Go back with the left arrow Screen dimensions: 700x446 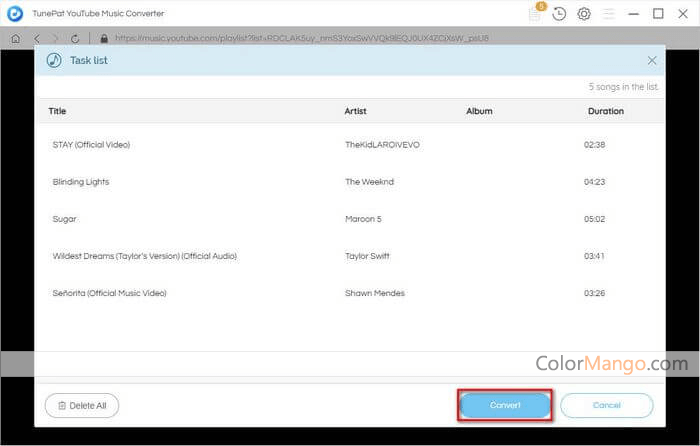36,38
